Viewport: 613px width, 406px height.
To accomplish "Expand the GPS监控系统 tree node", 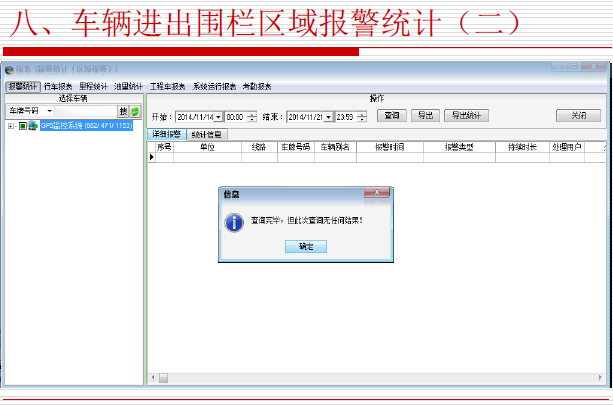I will (11, 126).
